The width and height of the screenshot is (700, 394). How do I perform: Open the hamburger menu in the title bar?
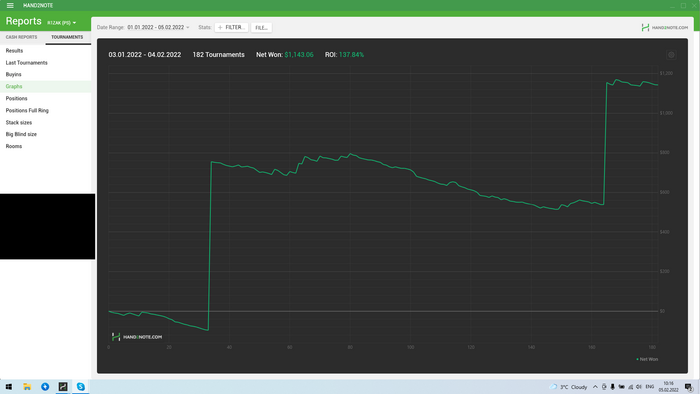10,5
